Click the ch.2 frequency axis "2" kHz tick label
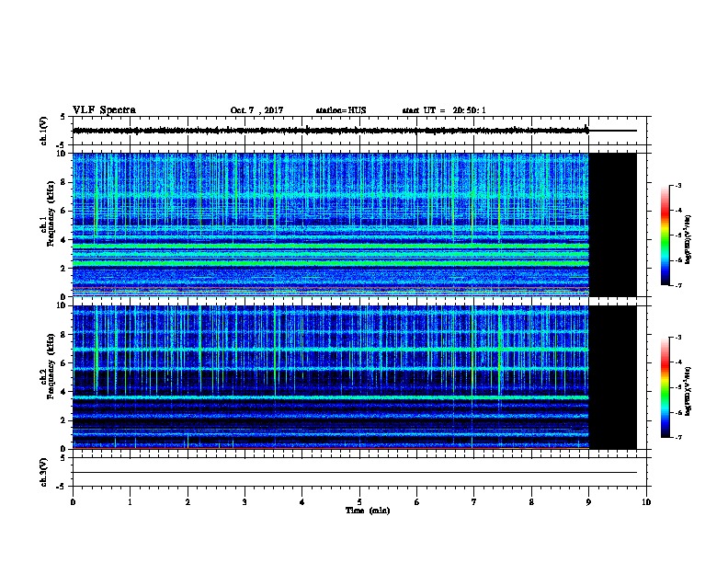 [63, 420]
